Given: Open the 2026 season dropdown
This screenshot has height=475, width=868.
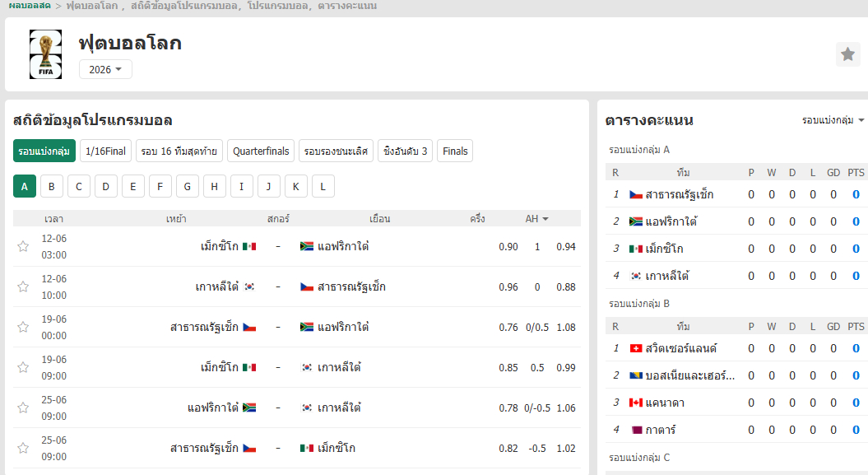Looking at the screenshot, I should click(x=105, y=69).
